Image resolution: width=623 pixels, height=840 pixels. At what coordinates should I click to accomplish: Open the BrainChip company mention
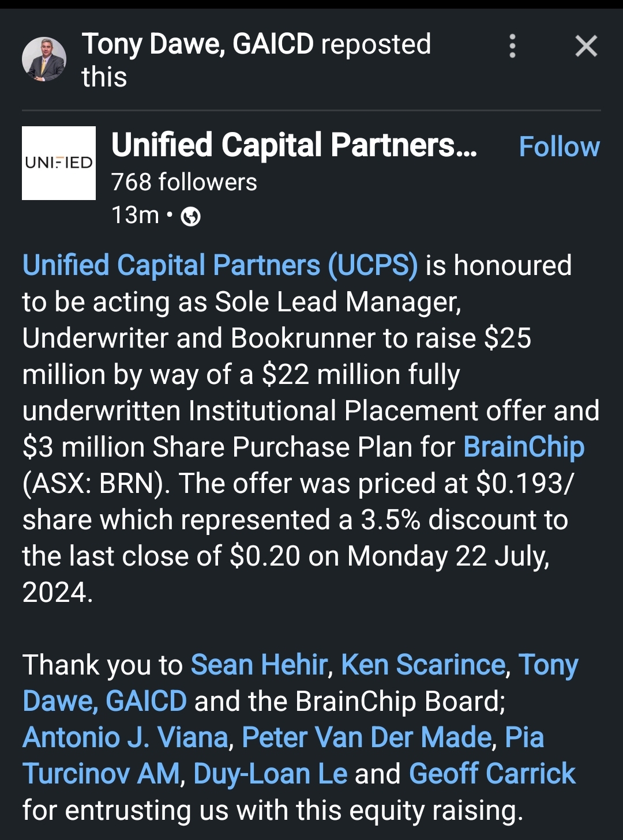tap(524, 447)
